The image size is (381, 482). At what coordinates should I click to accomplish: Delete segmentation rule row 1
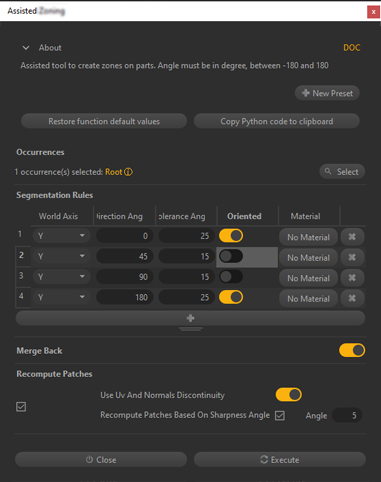tap(352, 237)
